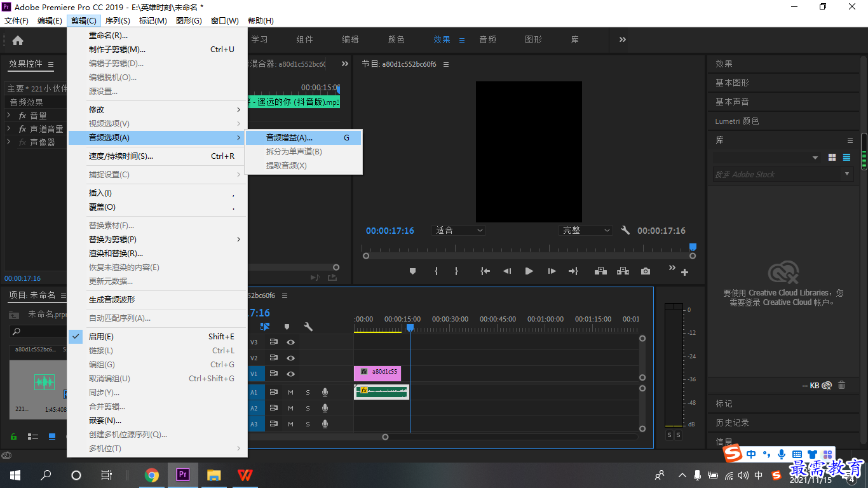Click the Lift button
Screen dimensions: 868x488
(x=600, y=271)
